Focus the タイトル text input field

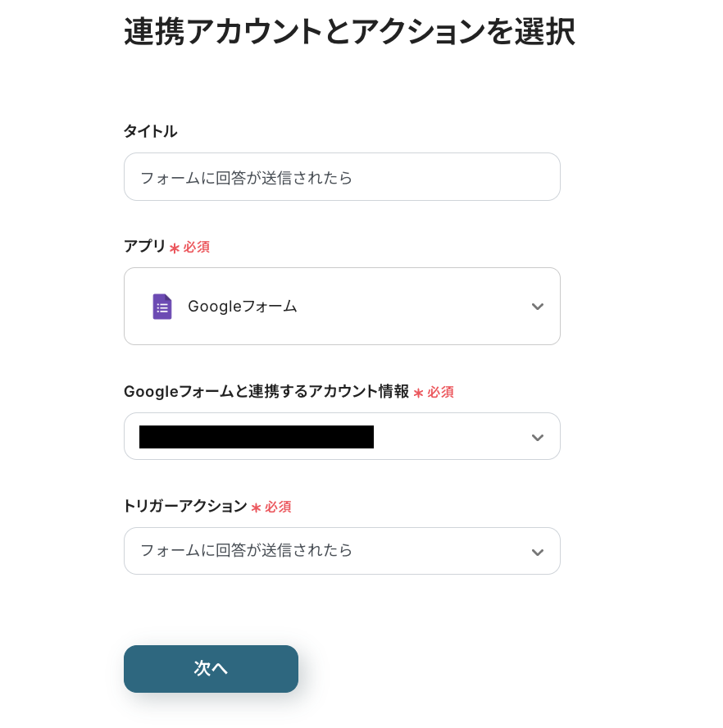pos(342,177)
